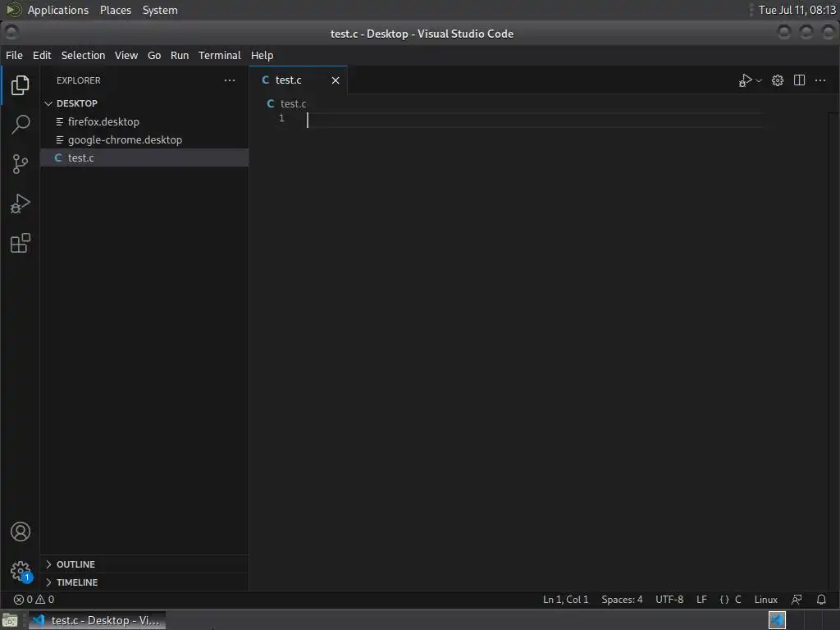Image resolution: width=840 pixels, height=630 pixels.
Task: Click the VS Code taskbar window button
Action: tap(97, 620)
